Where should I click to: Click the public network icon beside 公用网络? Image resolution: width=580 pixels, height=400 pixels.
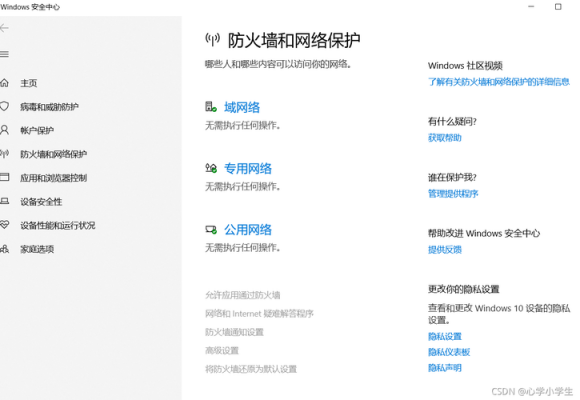(211, 229)
